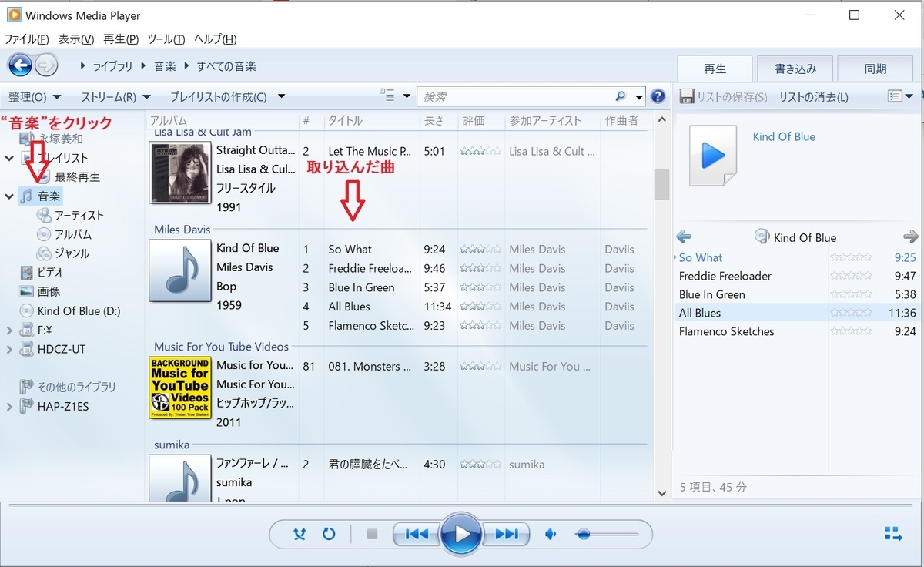Select the HAP-Z1ES library
The width and height of the screenshot is (924, 567).
tap(63, 406)
